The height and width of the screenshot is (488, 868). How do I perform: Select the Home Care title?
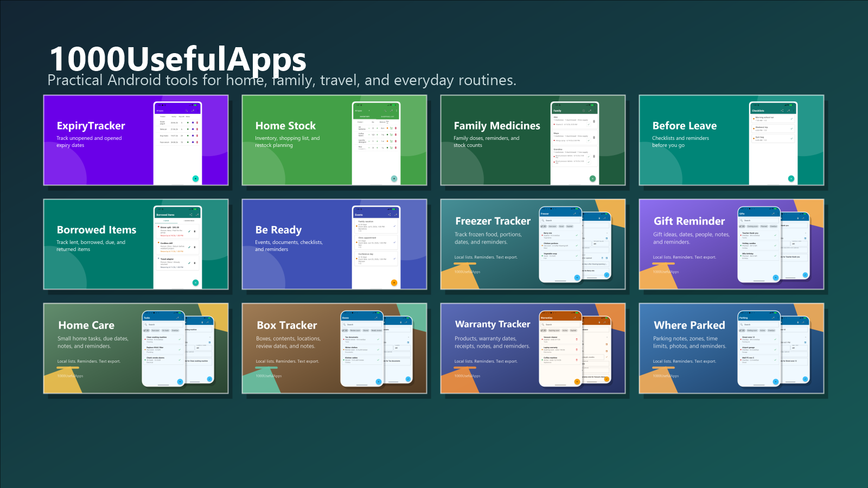[86, 325]
